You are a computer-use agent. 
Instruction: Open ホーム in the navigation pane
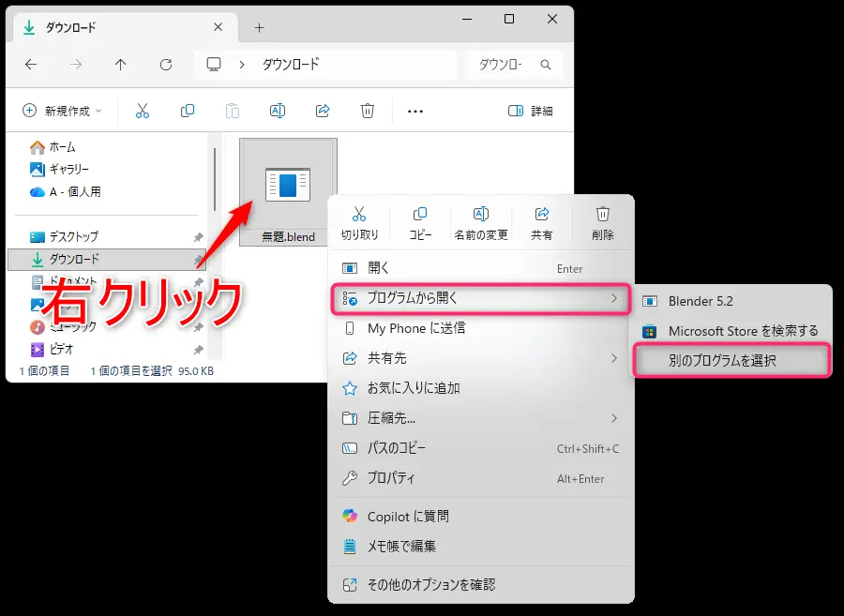pyautogui.click(x=53, y=147)
